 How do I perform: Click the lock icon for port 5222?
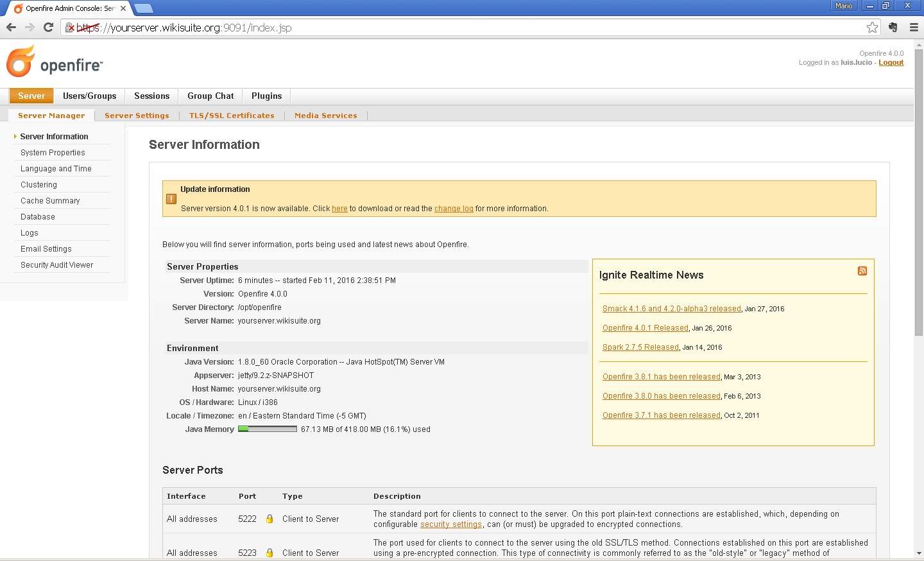pos(269,519)
